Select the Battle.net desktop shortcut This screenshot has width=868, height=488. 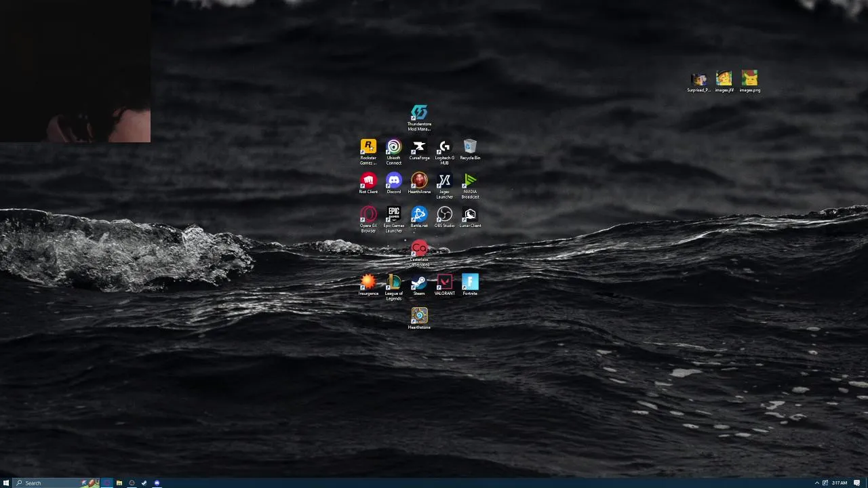click(x=419, y=218)
